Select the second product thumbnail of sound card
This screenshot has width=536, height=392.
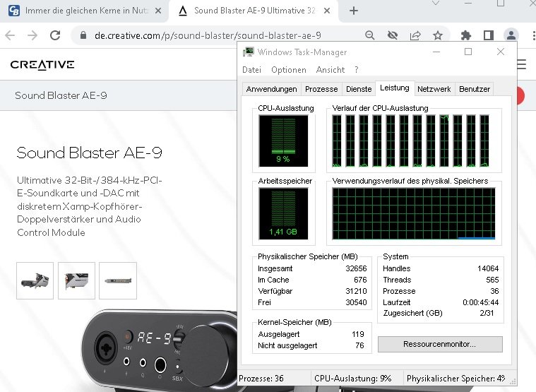76,280
